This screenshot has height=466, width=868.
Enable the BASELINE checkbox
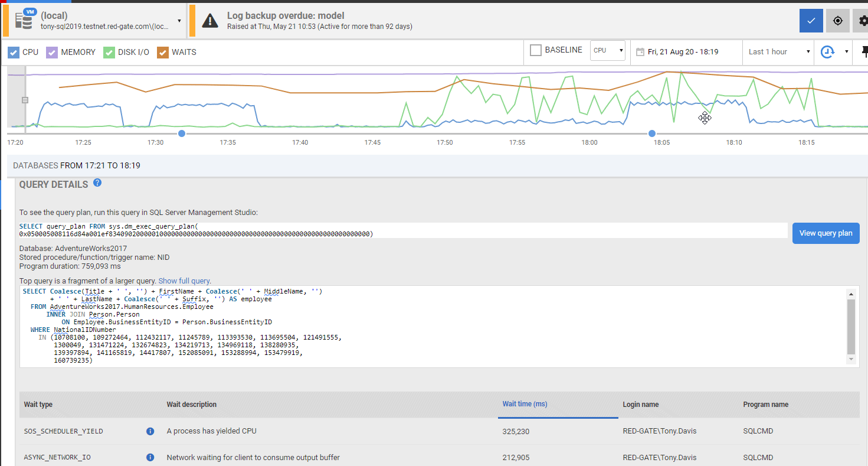(x=535, y=50)
